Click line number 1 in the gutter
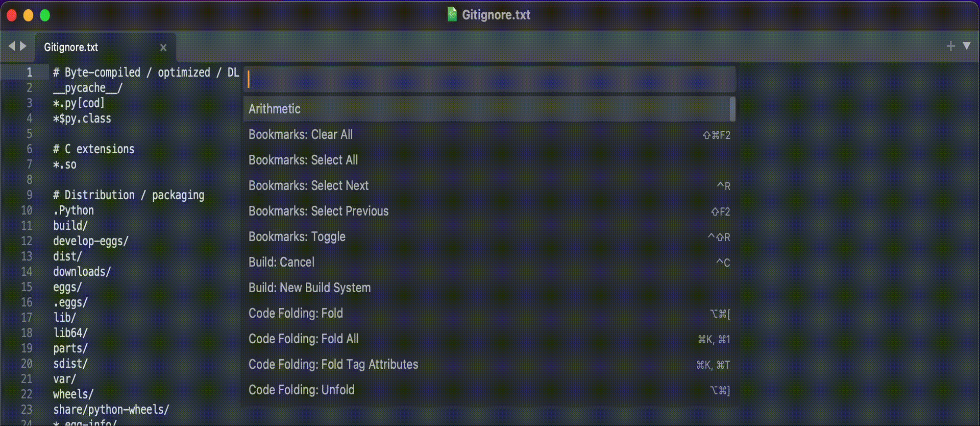Screen dimensions: 980x426 pos(30,72)
